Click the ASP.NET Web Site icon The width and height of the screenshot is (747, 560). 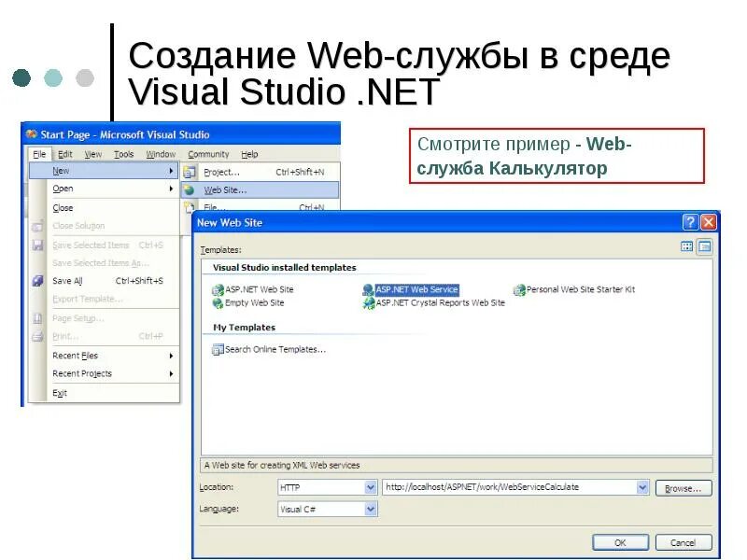(218, 289)
